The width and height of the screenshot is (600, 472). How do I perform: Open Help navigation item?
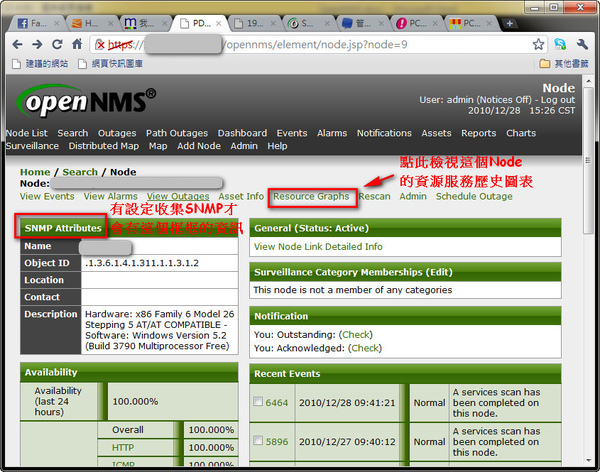click(277, 146)
